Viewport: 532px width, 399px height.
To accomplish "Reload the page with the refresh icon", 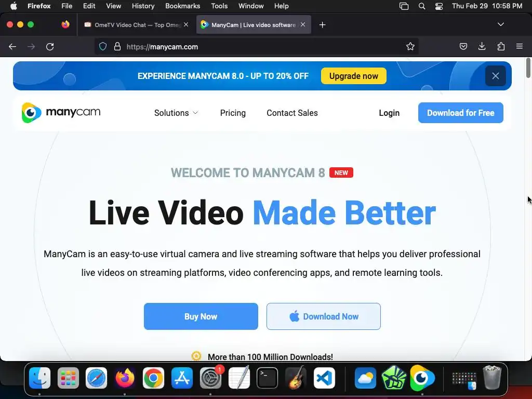I will (50, 47).
